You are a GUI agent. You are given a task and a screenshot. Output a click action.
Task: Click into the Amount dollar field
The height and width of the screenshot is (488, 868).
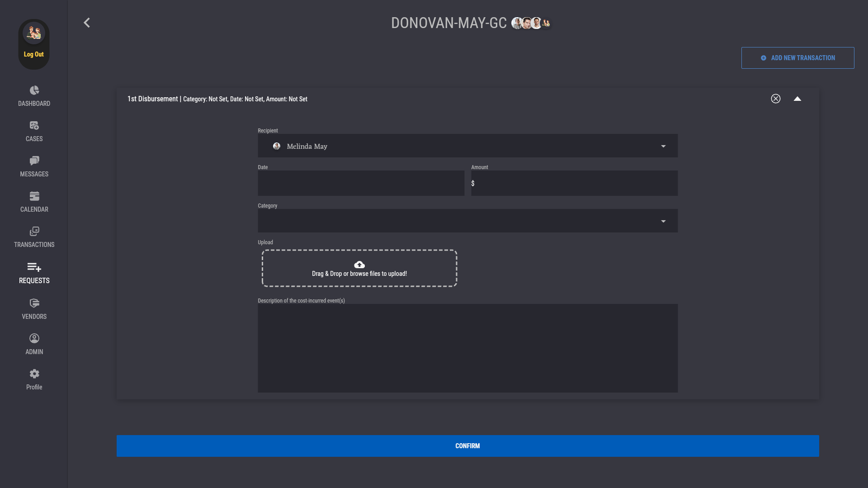(x=574, y=183)
